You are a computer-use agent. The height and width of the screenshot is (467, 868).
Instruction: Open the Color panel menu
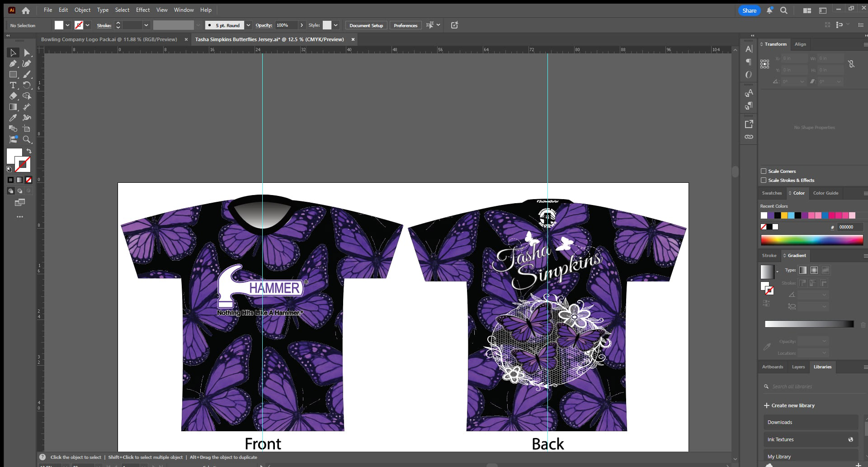click(865, 193)
